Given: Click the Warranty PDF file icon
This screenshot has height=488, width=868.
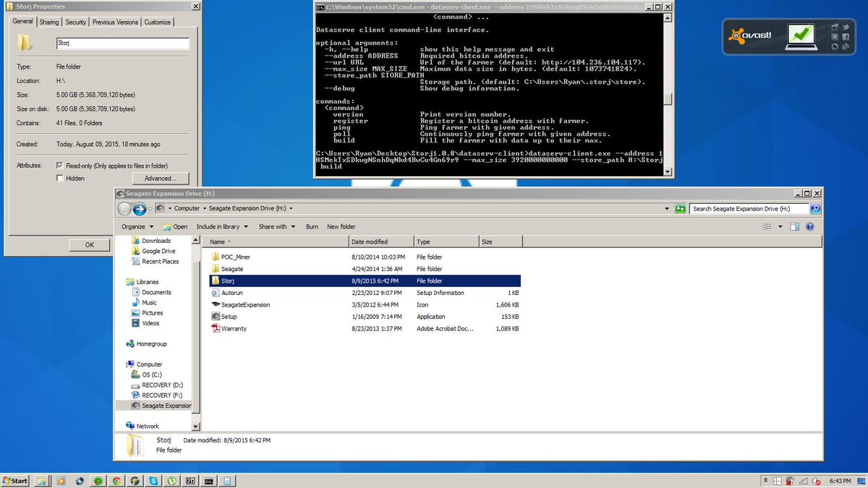Looking at the screenshot, I should click(x=215, y=328).
